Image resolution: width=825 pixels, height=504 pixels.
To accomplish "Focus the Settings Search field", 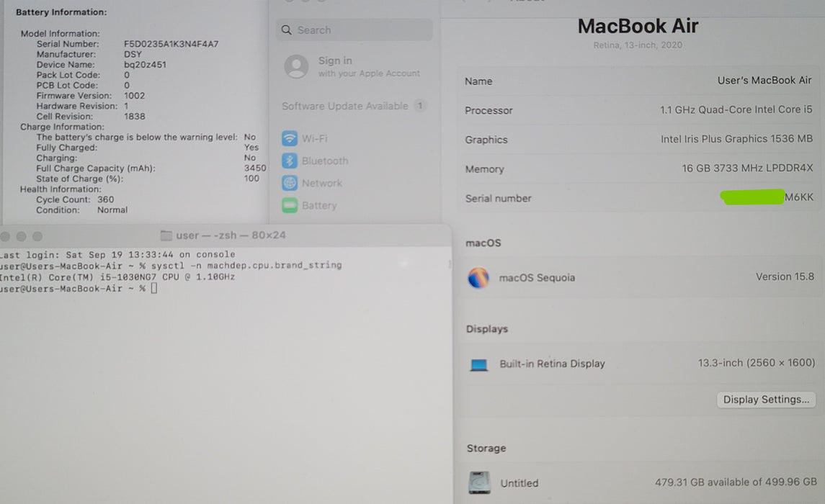I will coord(354,30).
